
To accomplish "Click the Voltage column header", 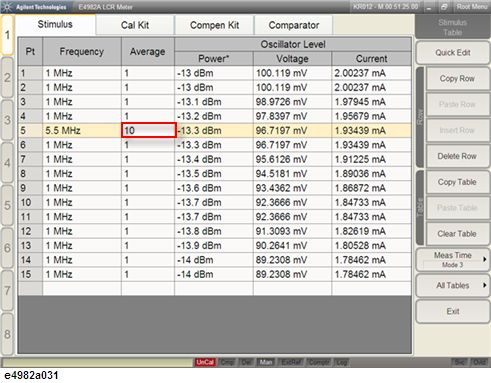I will 292,59.
